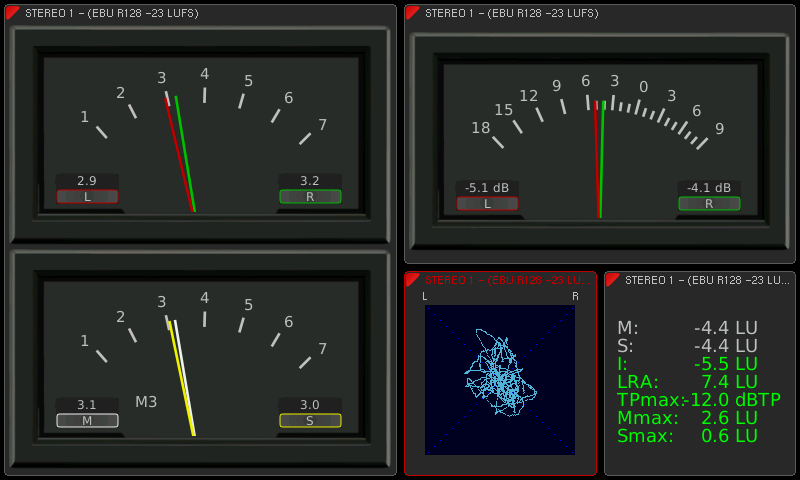
Task: Select the 3.1 mid value readout
Action: pyautogui.click(x=87, y=405)
